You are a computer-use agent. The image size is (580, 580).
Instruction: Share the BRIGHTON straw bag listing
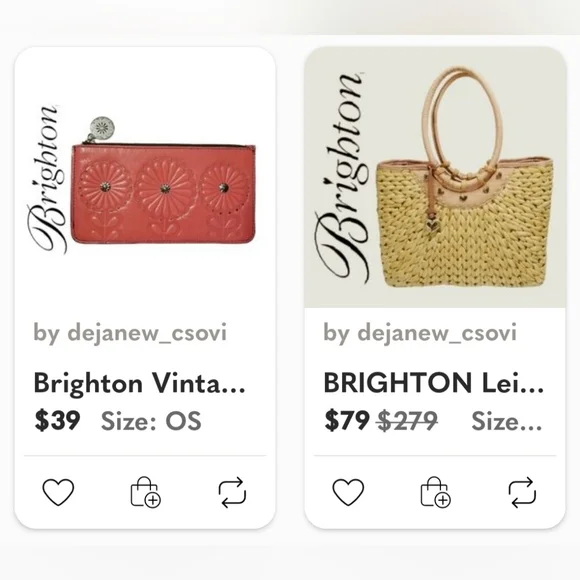click(522, 492)
